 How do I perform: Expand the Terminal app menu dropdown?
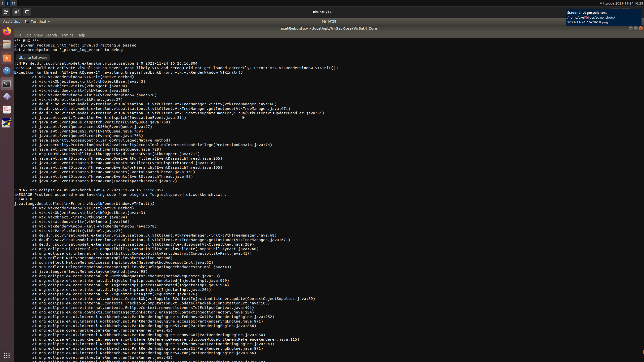tap(38, 22)
